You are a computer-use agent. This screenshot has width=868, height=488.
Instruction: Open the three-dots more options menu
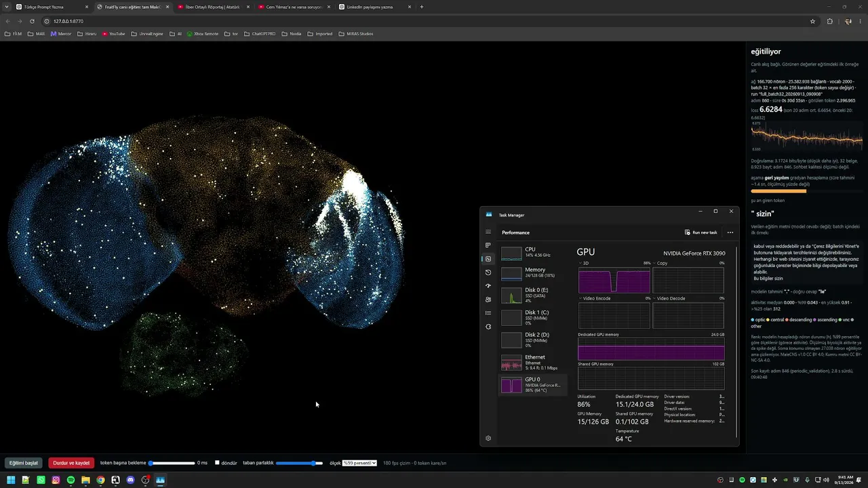tap(730, 232)
